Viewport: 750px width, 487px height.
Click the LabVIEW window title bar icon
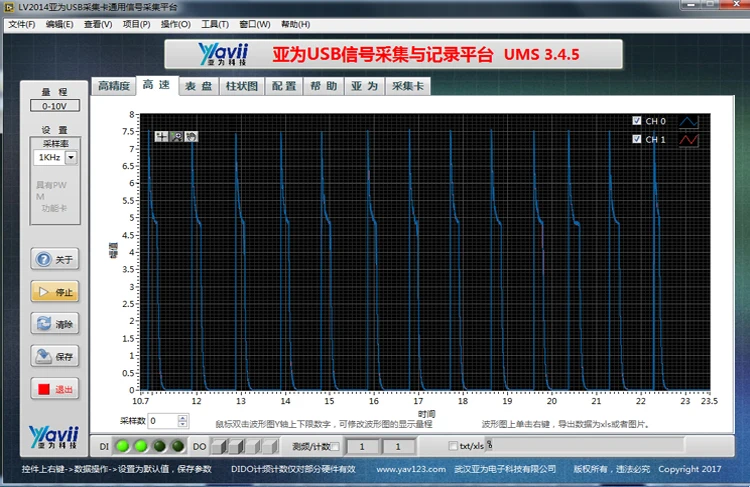coord(9,7)
